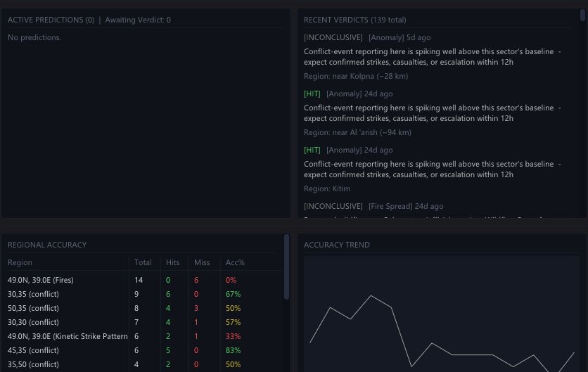
Task: Click Region: near Kolpna (~28 km)
Action: tap(356, 76)
